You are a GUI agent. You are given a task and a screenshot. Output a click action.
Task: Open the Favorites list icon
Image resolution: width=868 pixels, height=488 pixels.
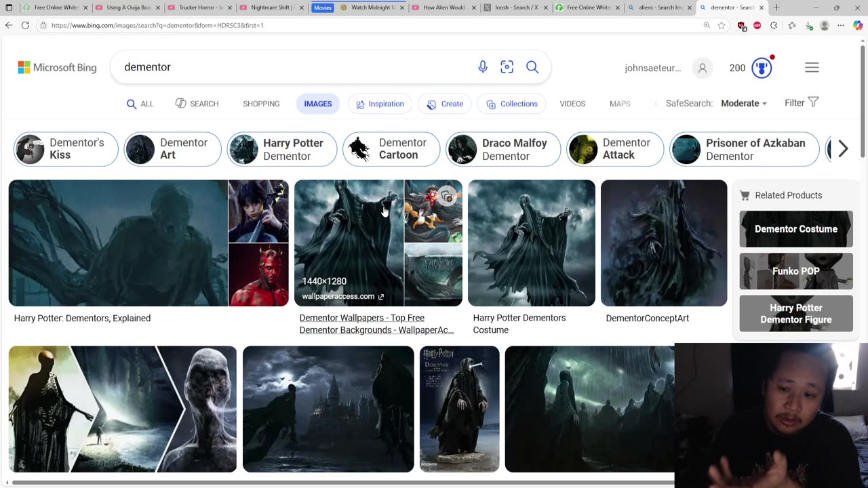[x=791, y=26]
